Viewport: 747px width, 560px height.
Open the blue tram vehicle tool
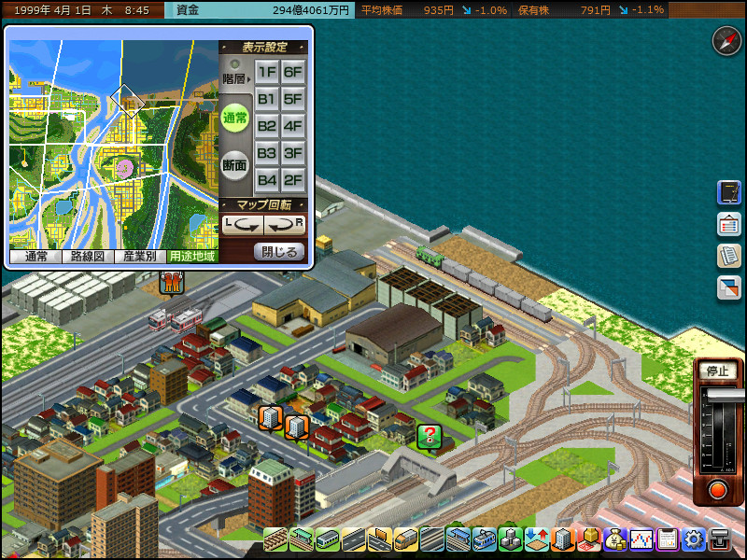[484, 539]
